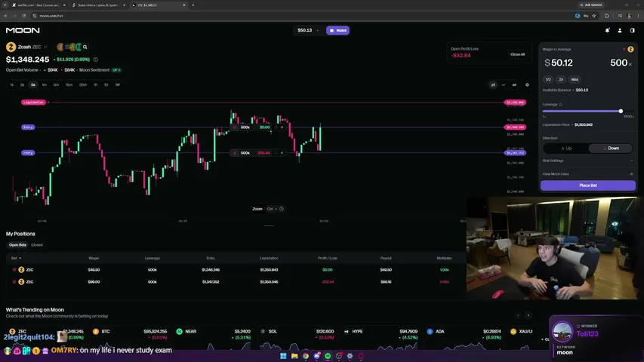Screen dimensions: 644x362
Task: Click the chart zoom help icon
Action: coord(282,209)
